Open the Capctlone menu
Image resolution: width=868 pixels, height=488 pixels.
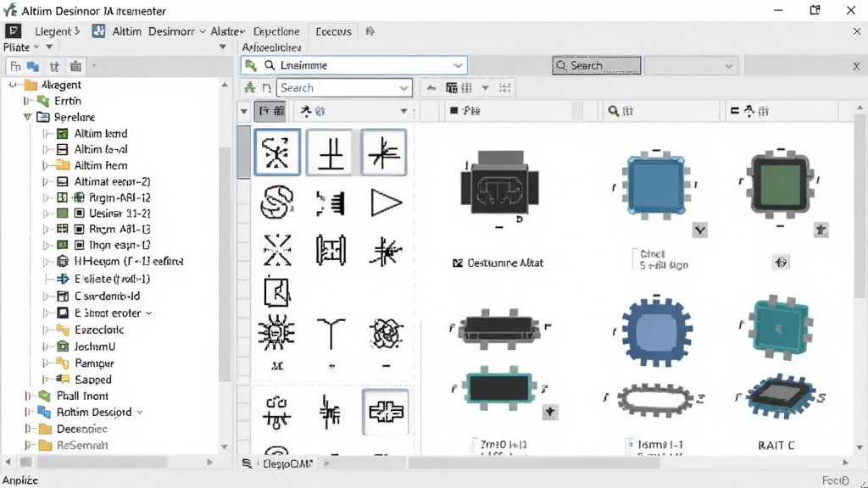tap(276, 31)
